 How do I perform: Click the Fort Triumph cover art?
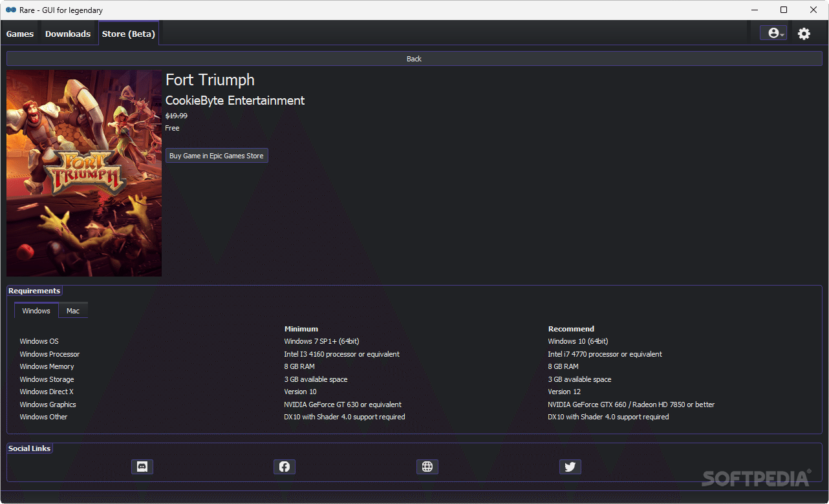click(84, 173)
